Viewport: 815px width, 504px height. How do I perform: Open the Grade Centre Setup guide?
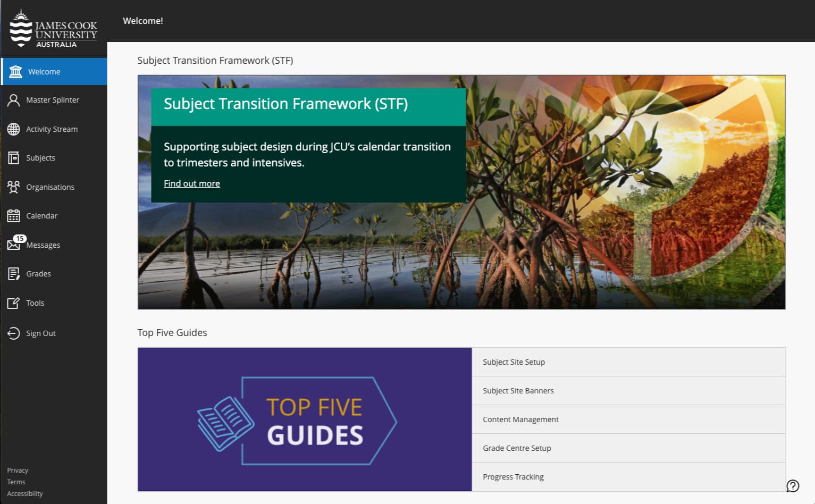tap(628, 448)
